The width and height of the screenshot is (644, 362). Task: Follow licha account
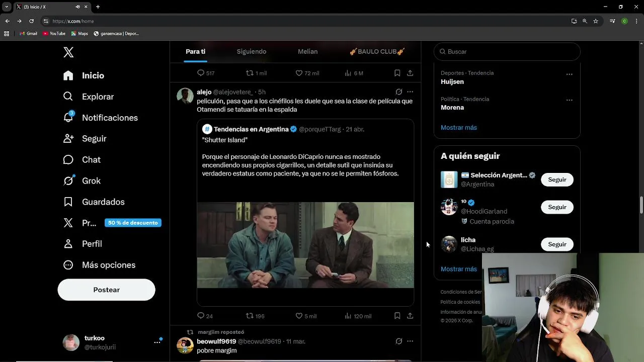557,244
